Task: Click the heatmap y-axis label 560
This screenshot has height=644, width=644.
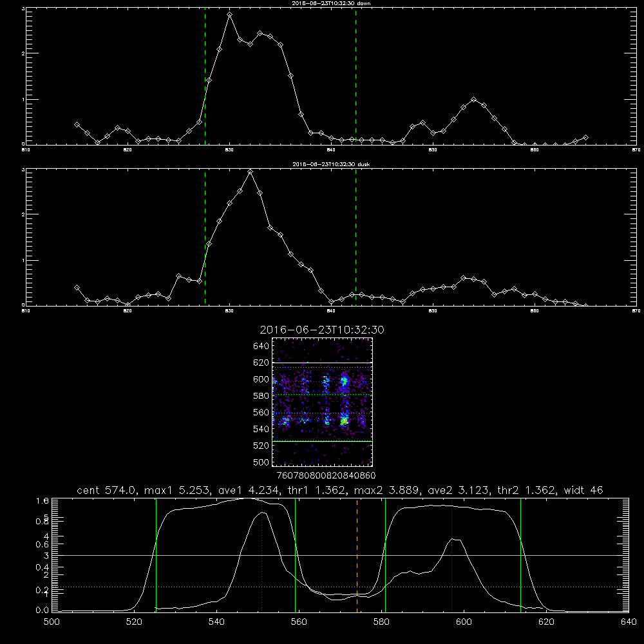Action: pos(261,412)
